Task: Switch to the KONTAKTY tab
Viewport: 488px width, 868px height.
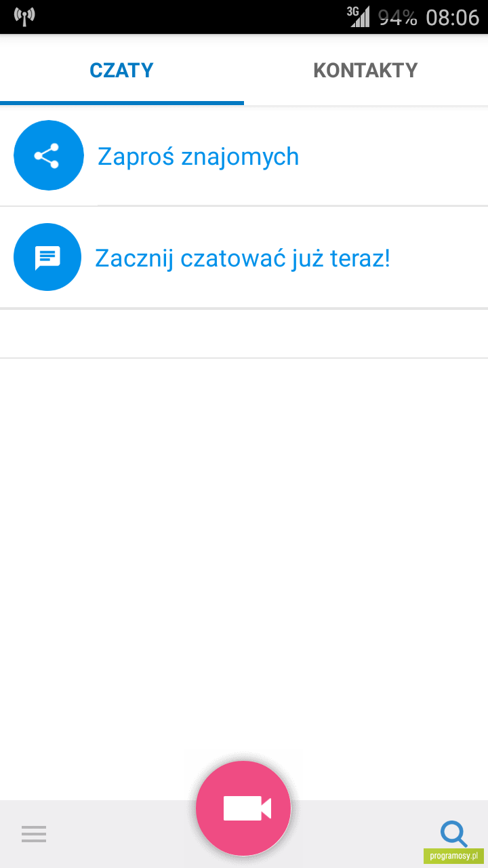Action: point(365,70)
